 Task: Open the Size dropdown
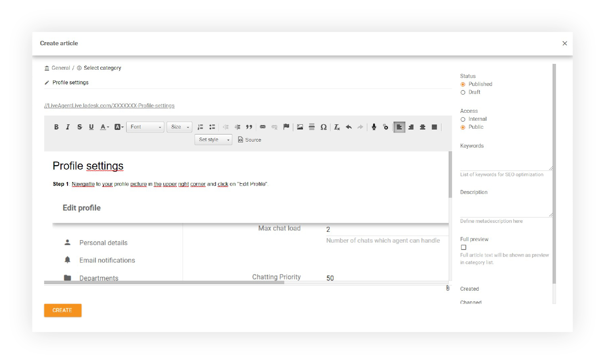point(179,127)
